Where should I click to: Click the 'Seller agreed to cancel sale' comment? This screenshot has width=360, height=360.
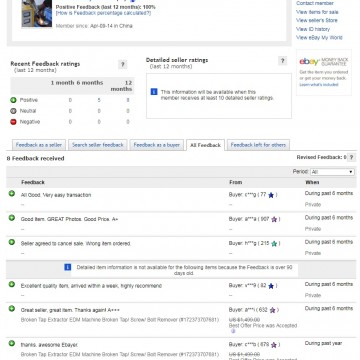tap(76, 244)
